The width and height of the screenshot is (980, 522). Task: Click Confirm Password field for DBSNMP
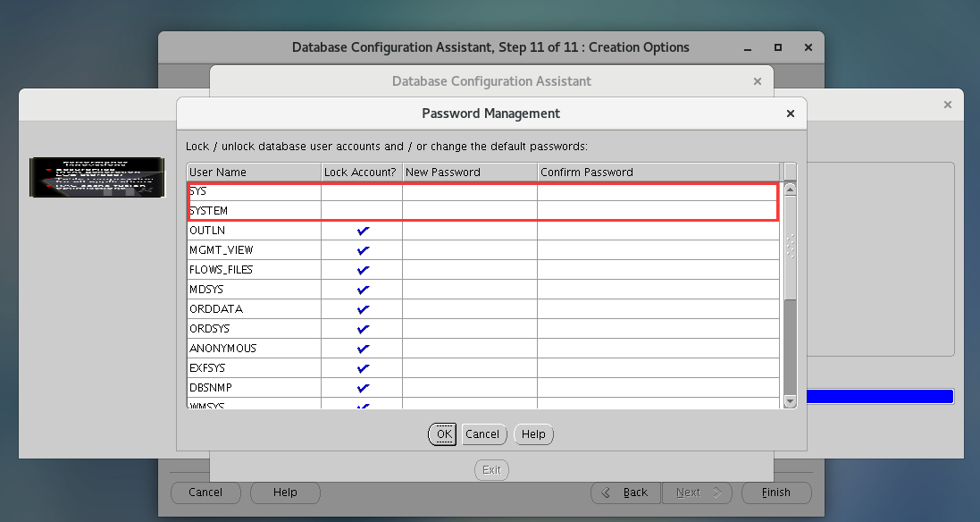[x=658, y=388]
